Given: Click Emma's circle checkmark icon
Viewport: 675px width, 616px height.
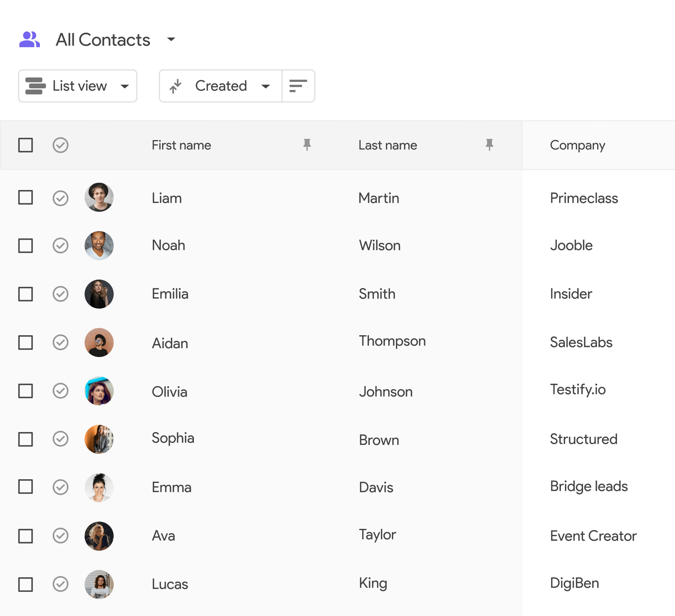Looking at the screenshot, I should click(60, 487).
